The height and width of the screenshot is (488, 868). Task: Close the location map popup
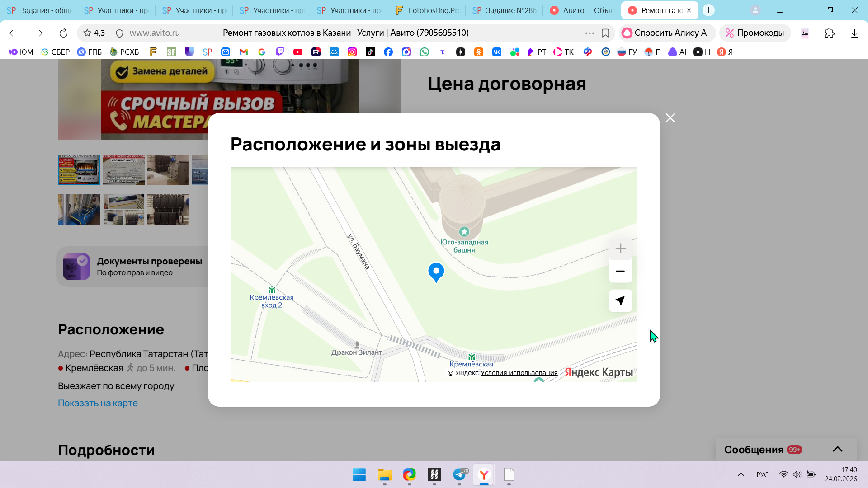(670, 118)
